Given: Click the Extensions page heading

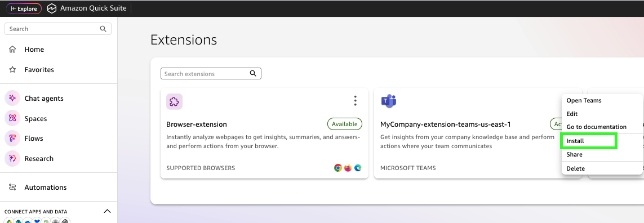Looking at the screenshot, I should tap(184, 40).
